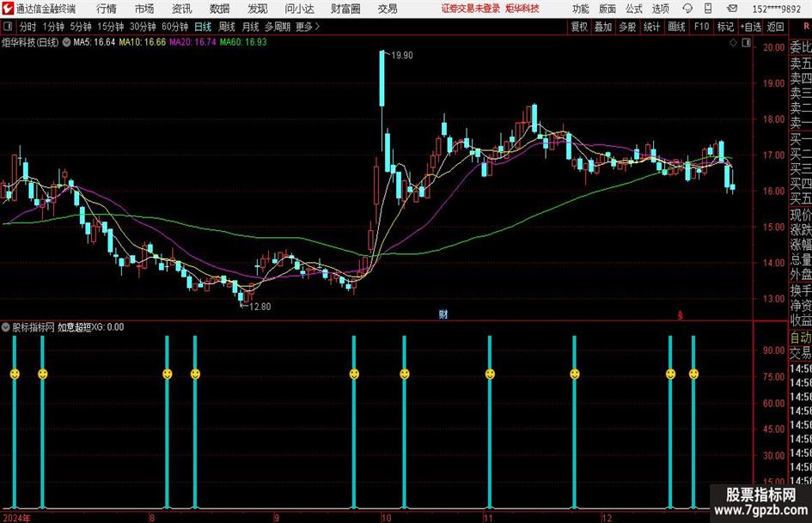Open the 行情 menu
Image resolution: width=812 pixels, height=523 pixels.
tap(107, 9)
